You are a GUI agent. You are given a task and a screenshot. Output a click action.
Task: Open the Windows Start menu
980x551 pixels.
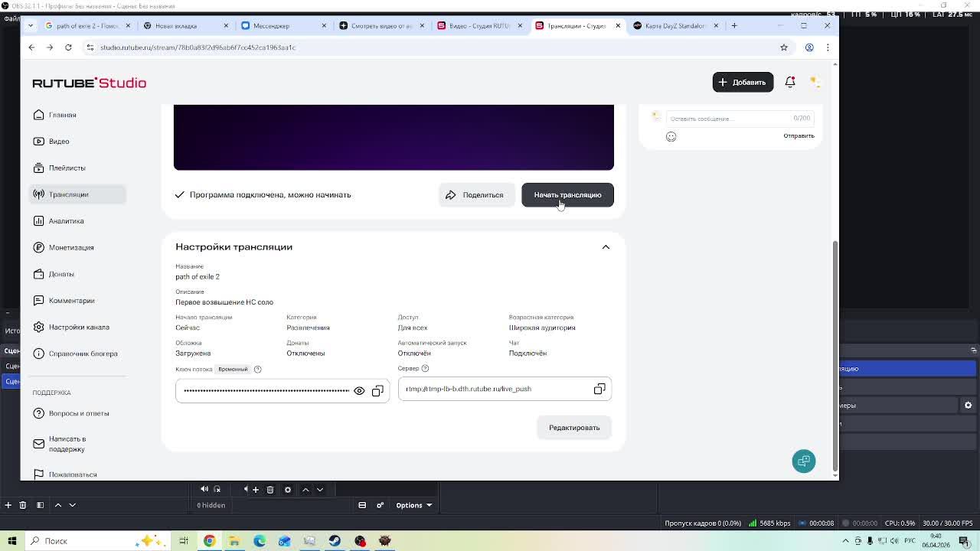(11, 541)
